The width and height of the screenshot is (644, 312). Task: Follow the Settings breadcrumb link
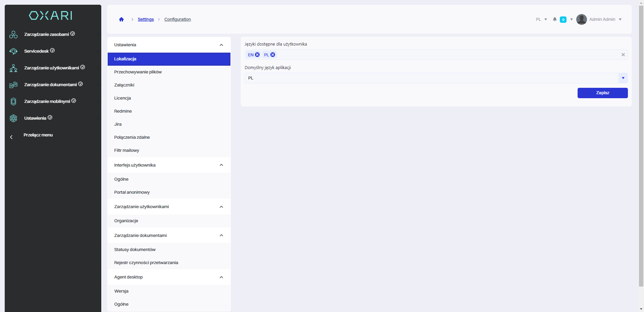pyautogui.click(x=146, y=19)
